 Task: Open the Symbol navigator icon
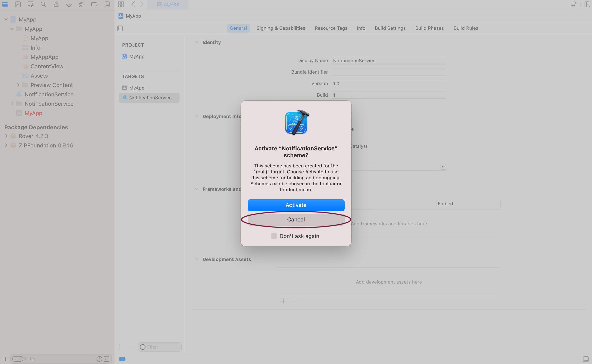(x=31, y=4)
